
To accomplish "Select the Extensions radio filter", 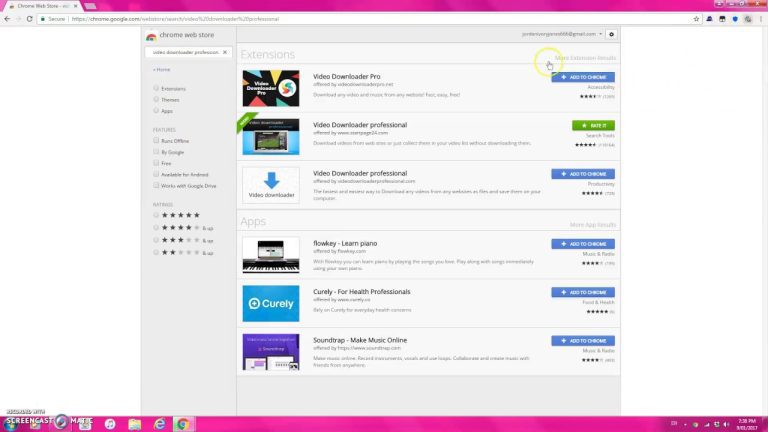I will click(156, 88).
